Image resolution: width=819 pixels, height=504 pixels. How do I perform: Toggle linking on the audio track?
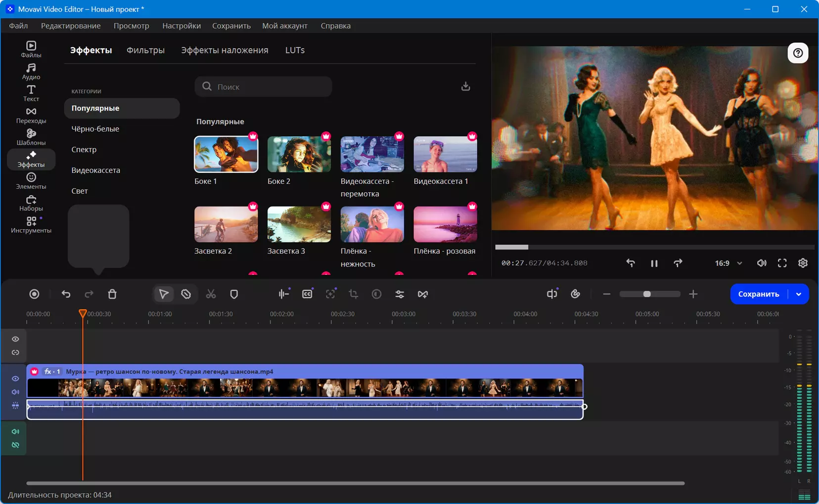15,445
